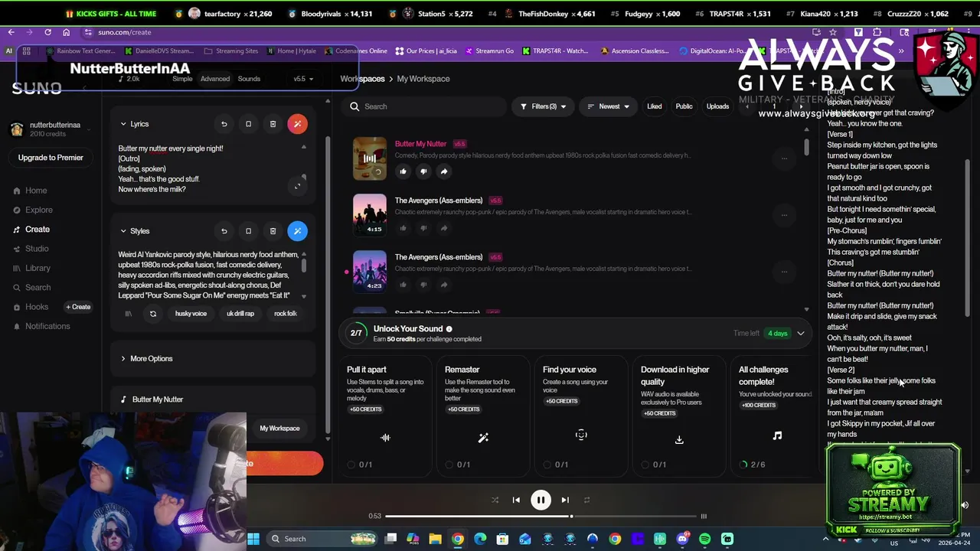Open File Explorer from the taskbar
This screenshot has height=551, width=980.
tap(435, 539)
